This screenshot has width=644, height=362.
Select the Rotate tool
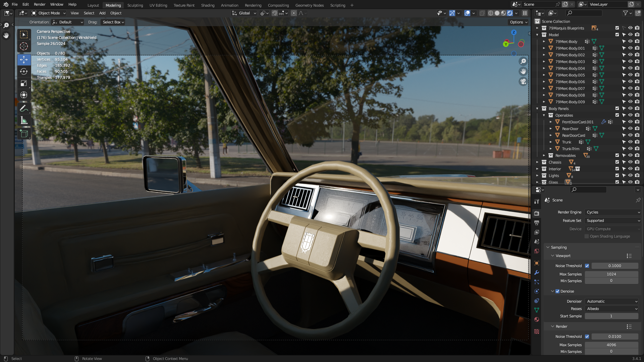click(24, 71)
